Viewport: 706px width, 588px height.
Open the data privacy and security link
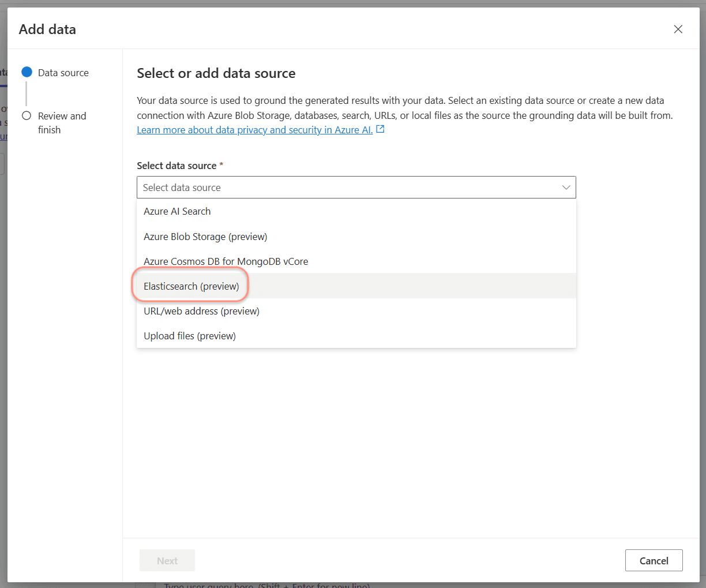(x=254, y=129)
